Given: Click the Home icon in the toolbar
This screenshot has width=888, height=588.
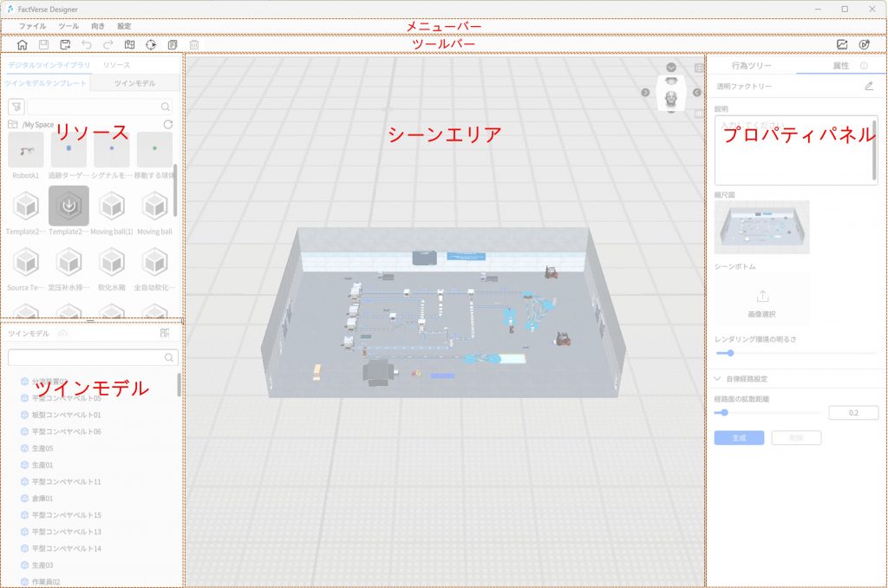Looking at the screenshot, I should click(x=23, y=44).
